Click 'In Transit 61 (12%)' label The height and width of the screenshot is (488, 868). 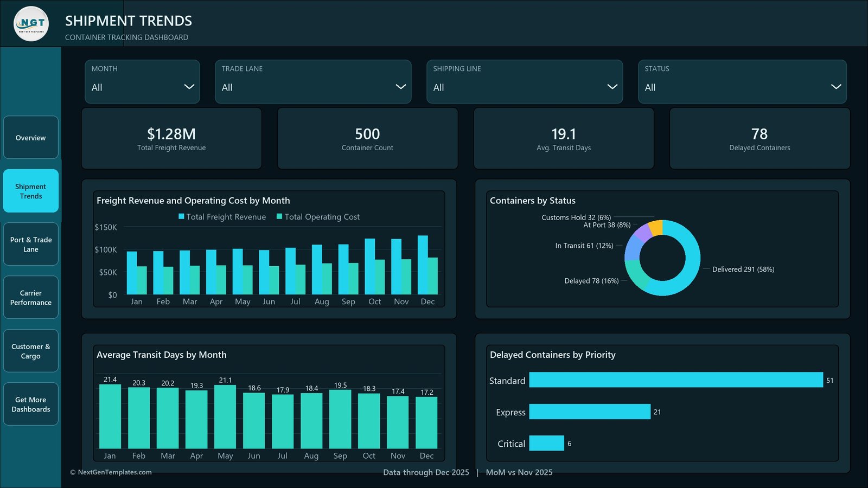584,246
